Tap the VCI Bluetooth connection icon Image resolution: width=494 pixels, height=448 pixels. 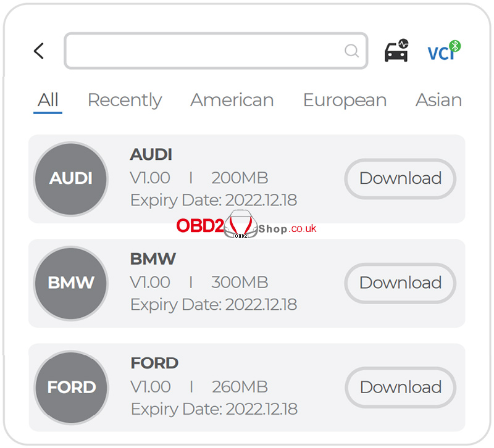click(x=444, y=51)
